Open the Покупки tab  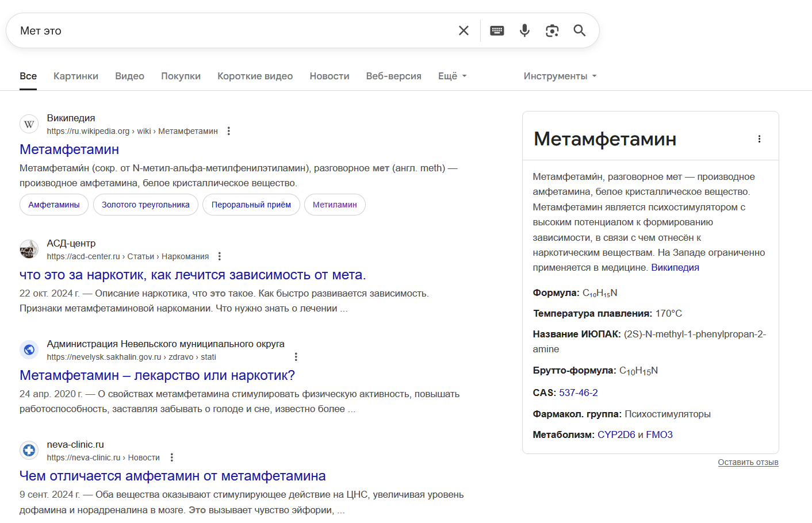[181, 76]
